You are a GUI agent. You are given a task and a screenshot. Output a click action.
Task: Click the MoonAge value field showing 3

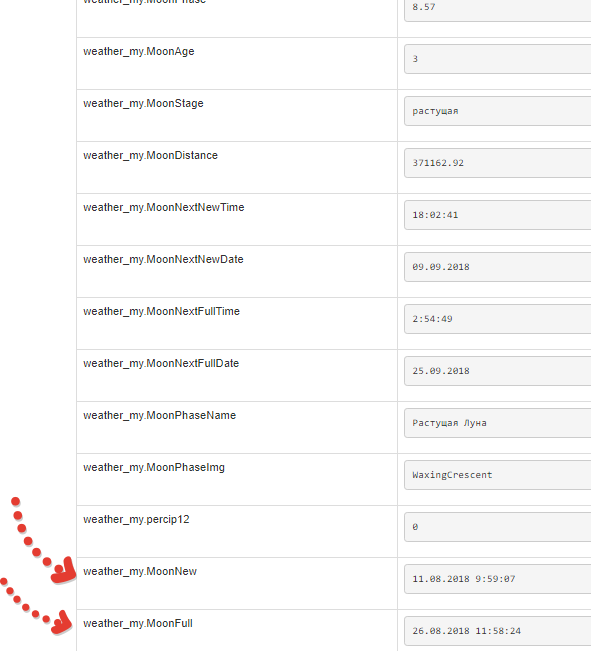[498, 59]
